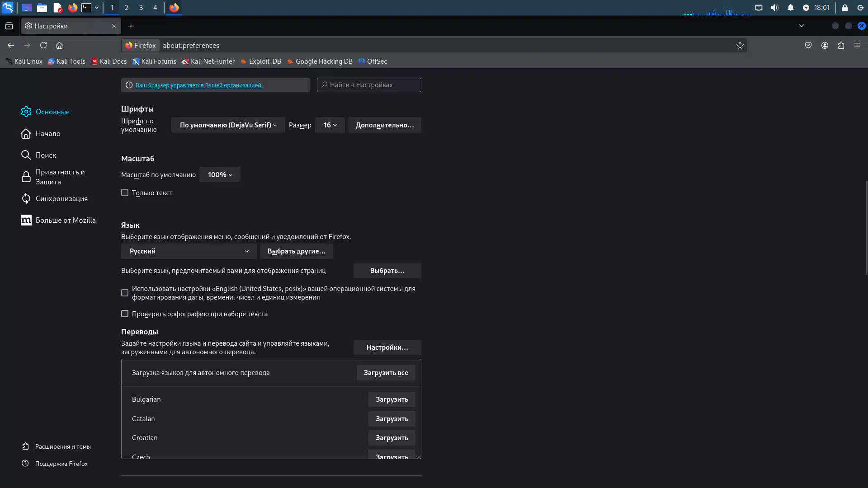Viewport: 868px width, 488px height.
Task: Open the Exploit-DB bookmark
Action: [260, 61]
